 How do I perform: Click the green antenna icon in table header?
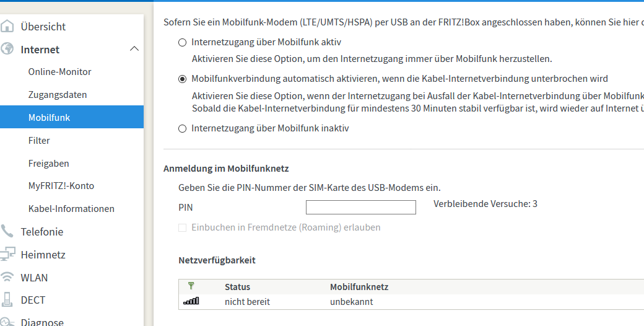coord(191,286)
